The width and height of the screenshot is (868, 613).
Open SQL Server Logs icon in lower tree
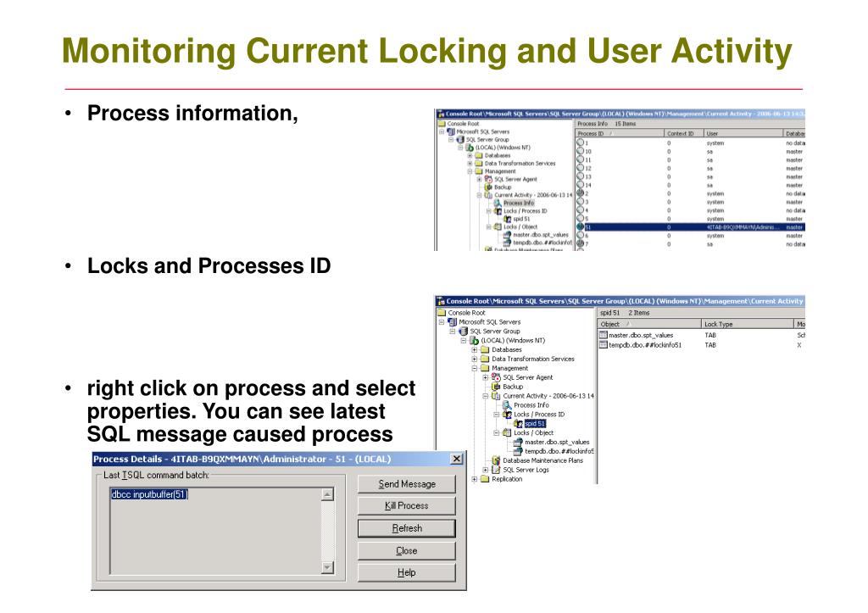(x=494, y=470)
